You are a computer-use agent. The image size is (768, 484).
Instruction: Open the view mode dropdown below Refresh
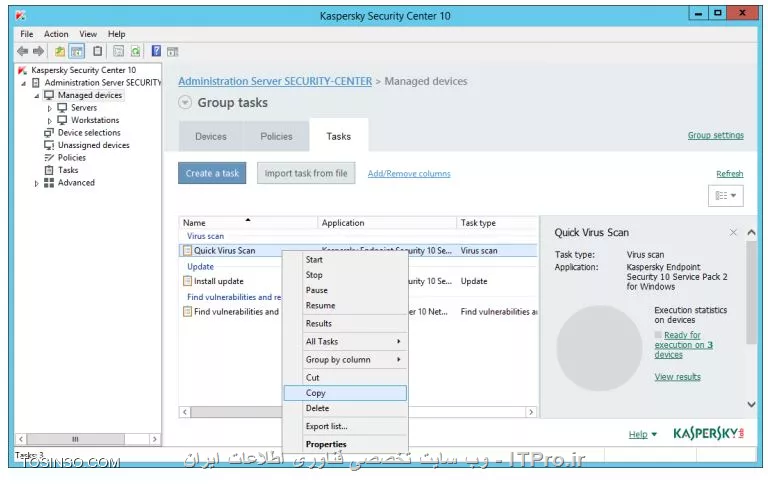[x=725, y=195]
